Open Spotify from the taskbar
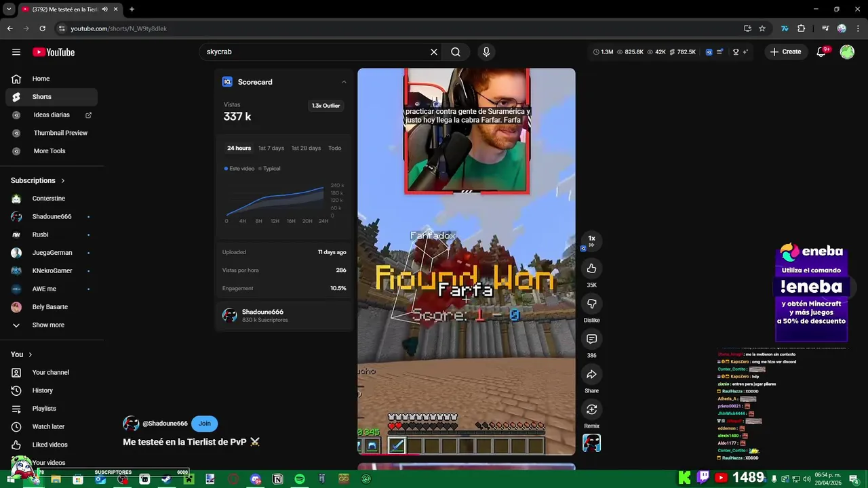The image size is (868, 488). 300,479
